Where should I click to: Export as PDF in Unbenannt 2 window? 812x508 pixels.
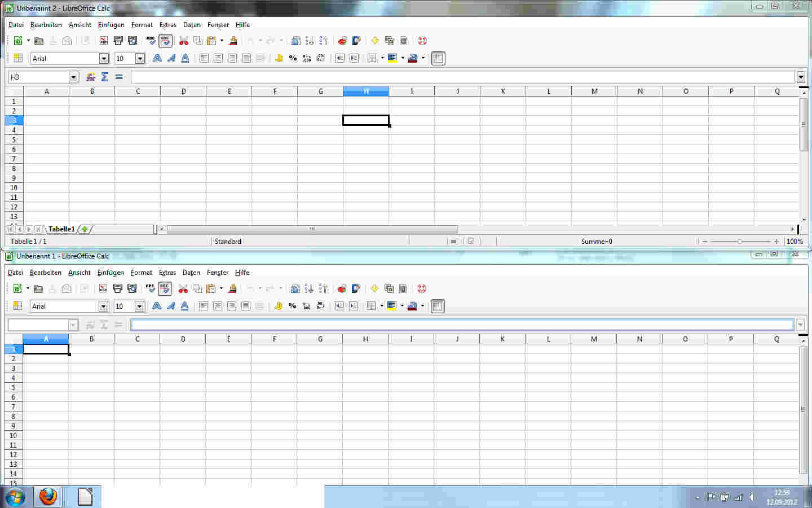click(104, 41)
